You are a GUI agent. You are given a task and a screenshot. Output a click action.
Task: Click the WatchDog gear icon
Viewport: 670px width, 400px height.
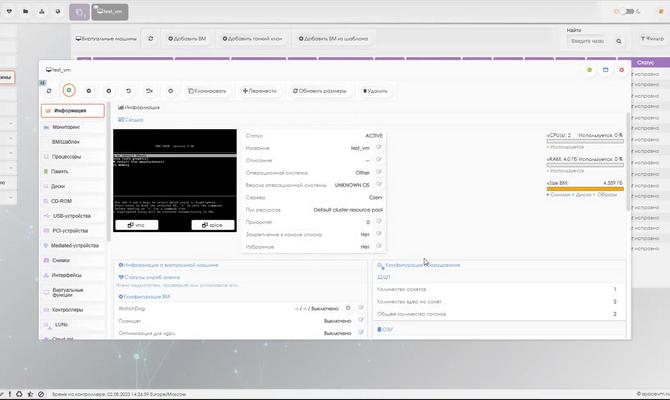(x=348, y=308)
